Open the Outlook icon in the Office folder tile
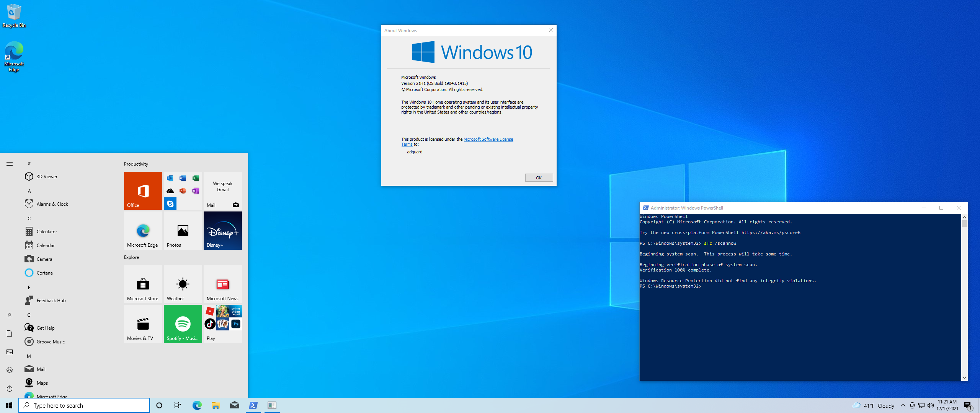The width and height of the screenshot is (980, 413). click(170, 178)
